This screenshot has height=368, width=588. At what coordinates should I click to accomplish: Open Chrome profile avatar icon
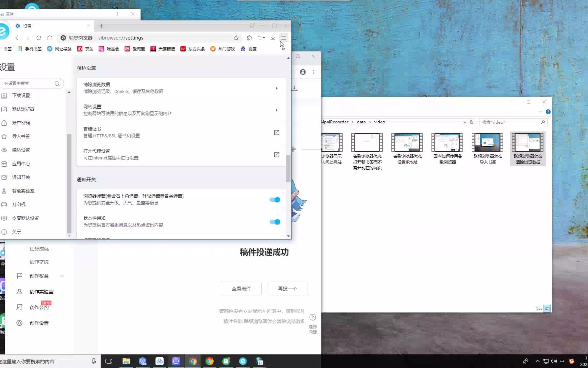click(x=303, y=72)
